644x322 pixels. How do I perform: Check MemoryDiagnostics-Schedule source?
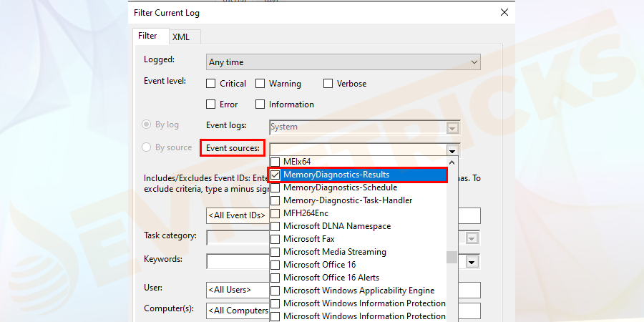pos(275,187)
